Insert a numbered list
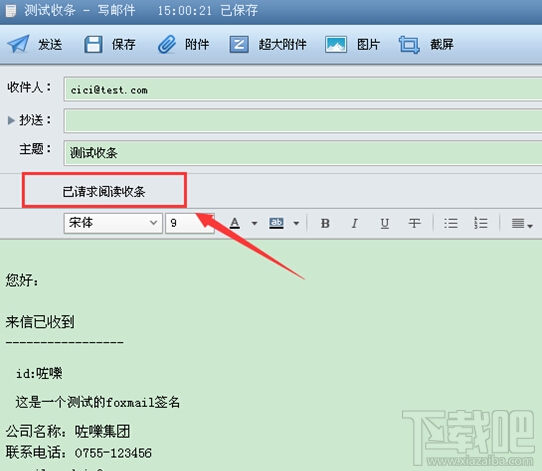Viewport: 542px width, 471px height. pyautogui.click(x=480, y=223)
